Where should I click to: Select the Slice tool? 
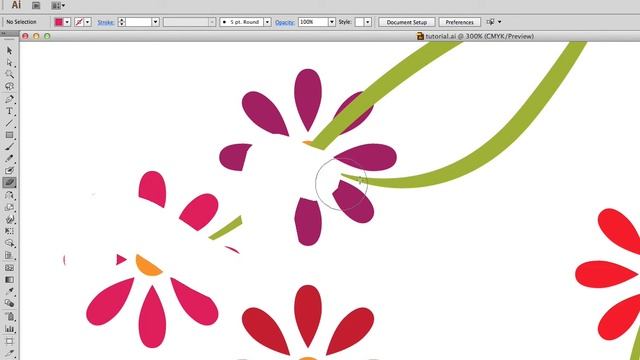pyautogui.click(x=9, y=353)
